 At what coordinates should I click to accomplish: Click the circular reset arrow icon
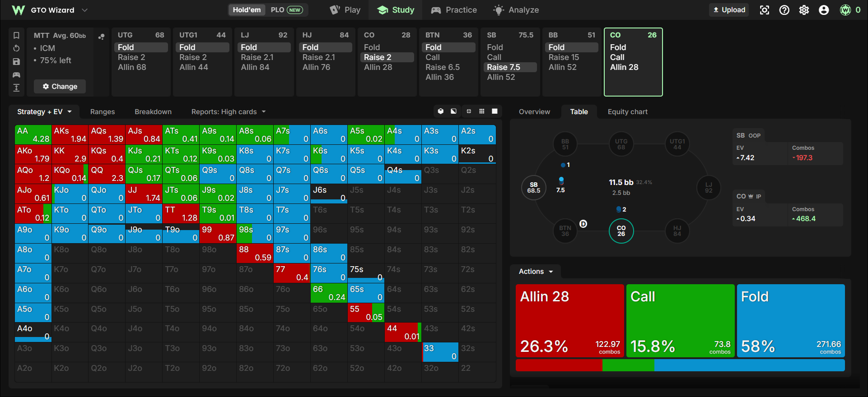click(x=16, y=48)
